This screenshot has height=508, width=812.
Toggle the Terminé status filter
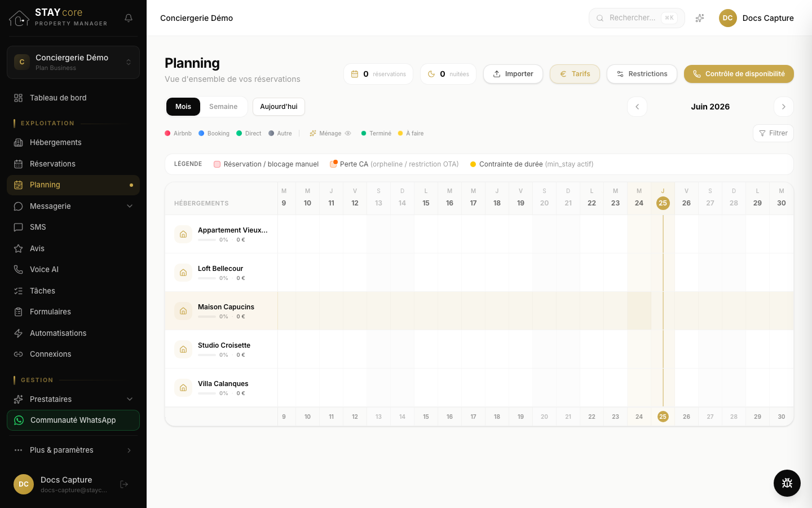[x=376, y=133]
